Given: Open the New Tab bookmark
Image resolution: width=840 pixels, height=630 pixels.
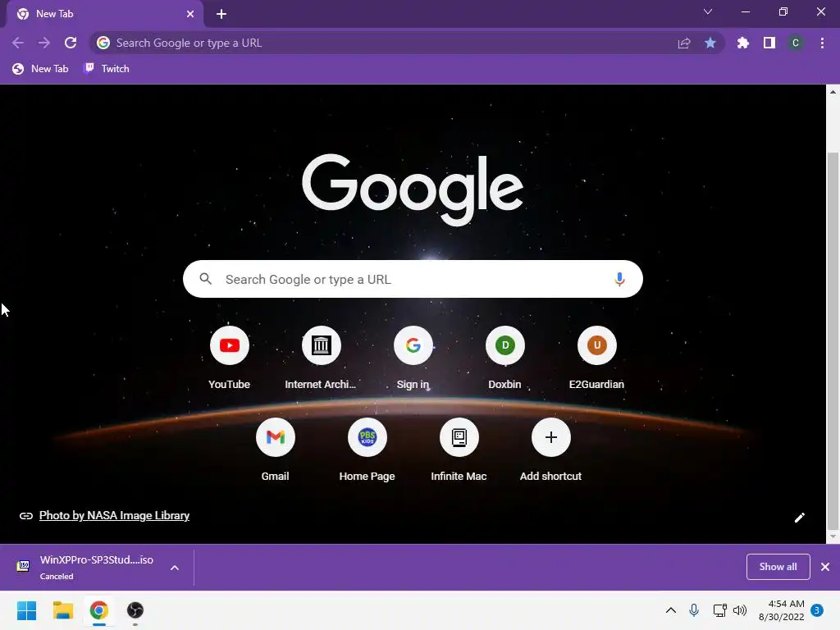Looking at the screenshot, I should [41, 69].
